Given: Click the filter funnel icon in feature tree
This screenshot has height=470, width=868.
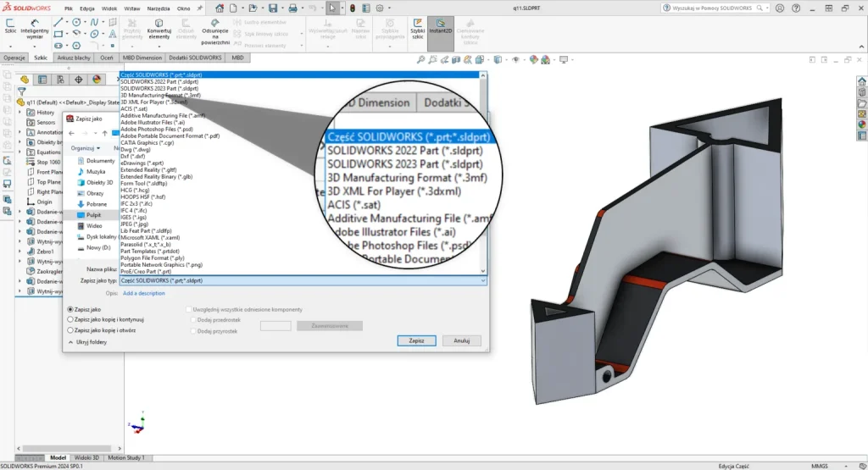Looking at the screenshot, I should point(21,91).
